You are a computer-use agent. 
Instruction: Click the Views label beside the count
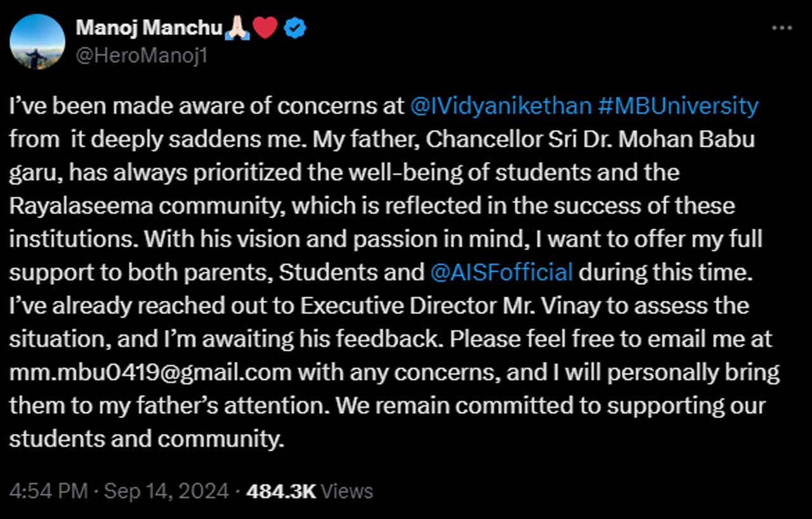346,491
